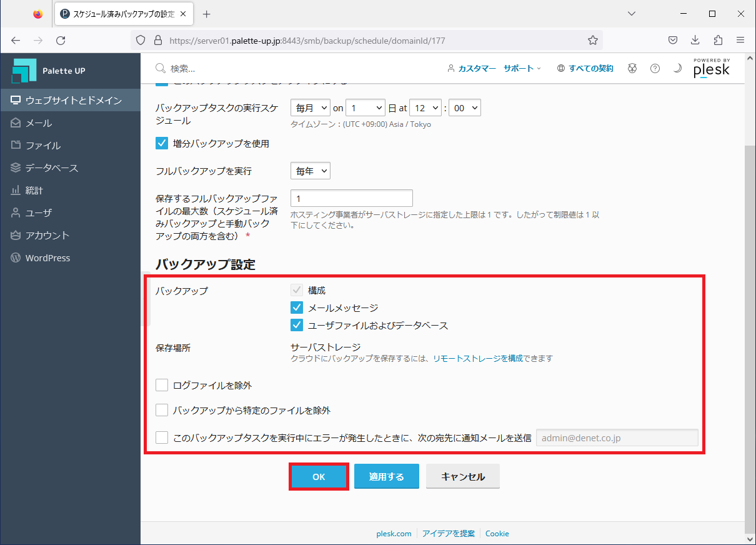Image resolution: width=756 pixels, height=545 pixels.
Task: Open the カスタマー user menu
Action: (472, 69)
